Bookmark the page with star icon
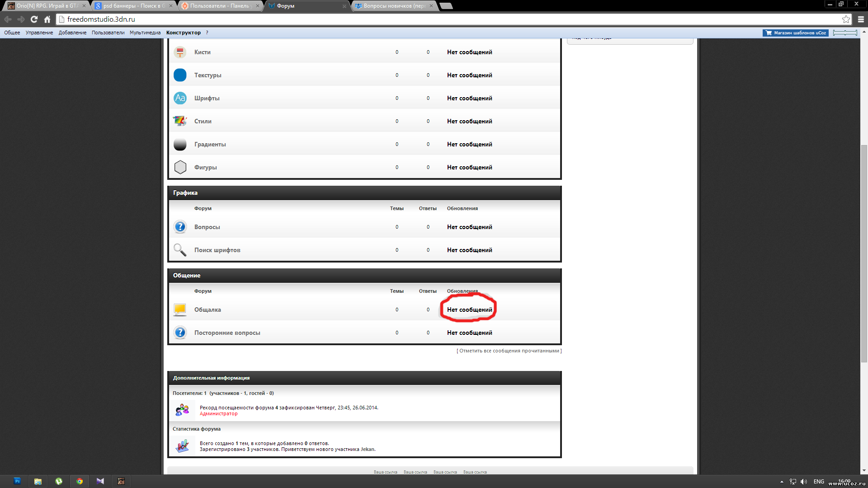This screenshot has height=488, width=868. point(846,19)
